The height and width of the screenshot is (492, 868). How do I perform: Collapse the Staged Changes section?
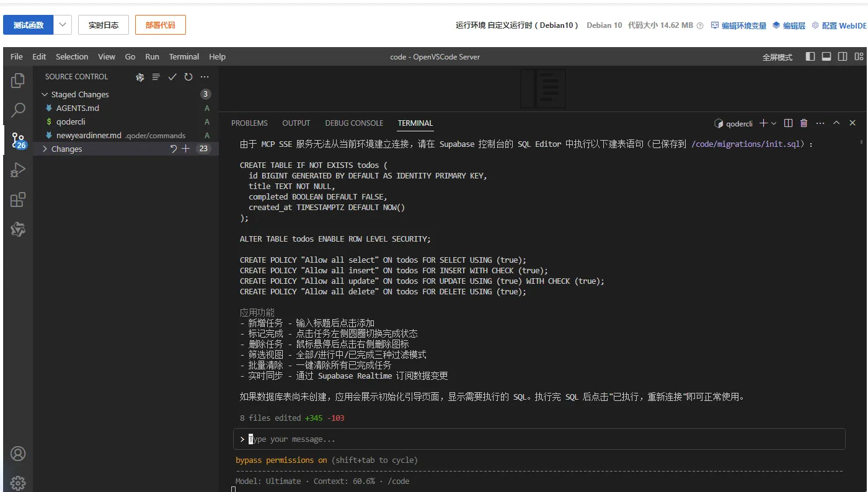[44, 94]
